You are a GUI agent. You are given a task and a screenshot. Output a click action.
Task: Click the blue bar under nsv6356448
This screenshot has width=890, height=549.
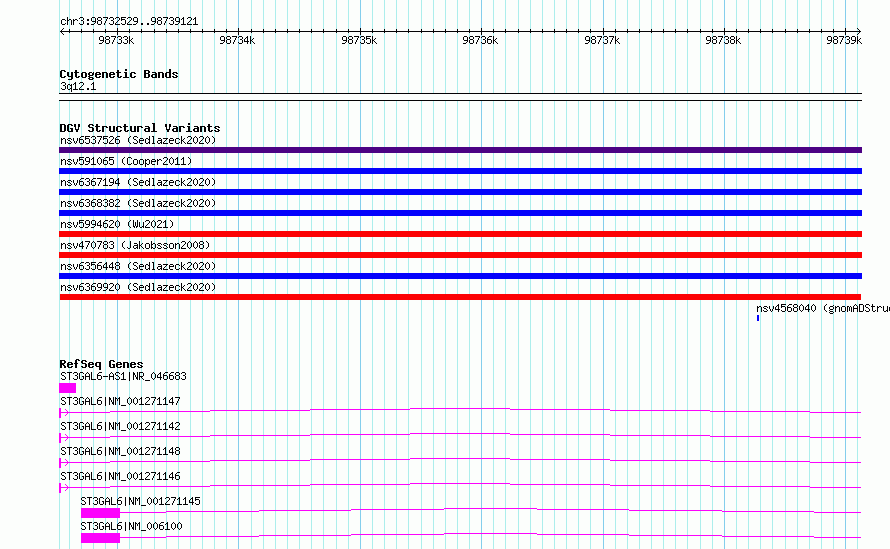pyautogui.click(x=460, y=276)
